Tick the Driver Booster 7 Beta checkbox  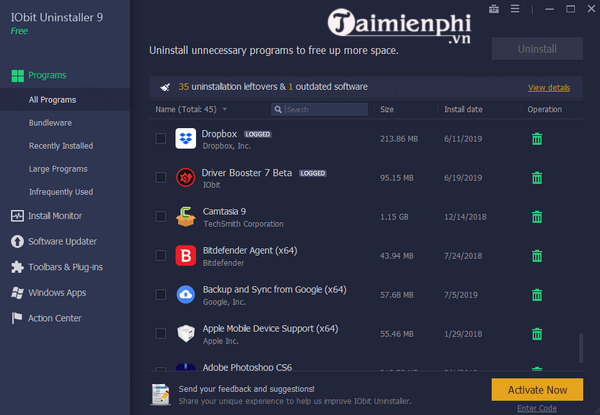(161, 177)
